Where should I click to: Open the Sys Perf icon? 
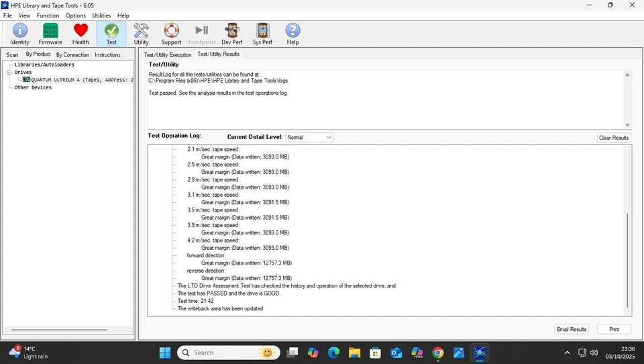click(262, 34)
